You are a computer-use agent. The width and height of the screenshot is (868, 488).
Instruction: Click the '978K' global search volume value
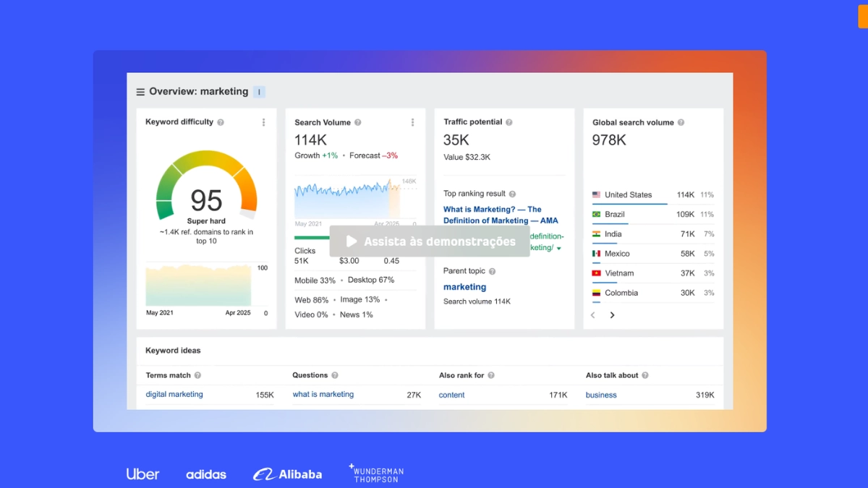(x=609, y=140)
